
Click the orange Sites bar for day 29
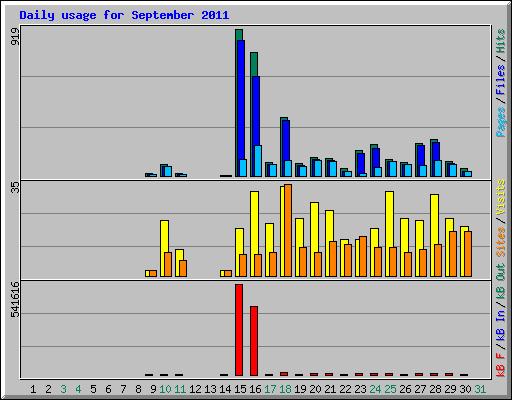(453, 254)
